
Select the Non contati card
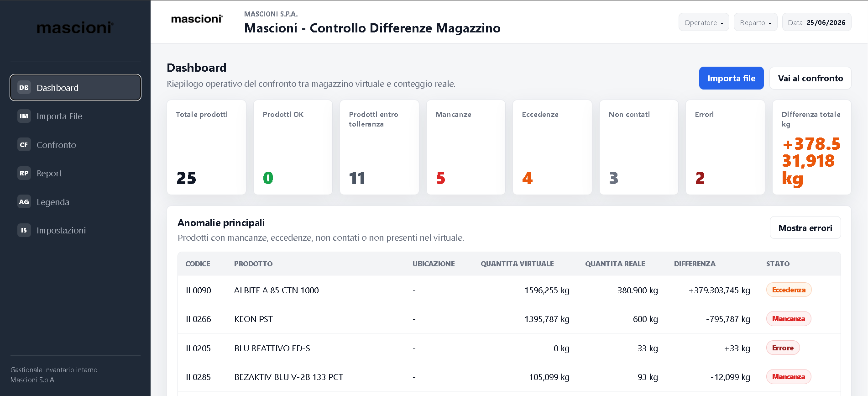click(639, 147)
